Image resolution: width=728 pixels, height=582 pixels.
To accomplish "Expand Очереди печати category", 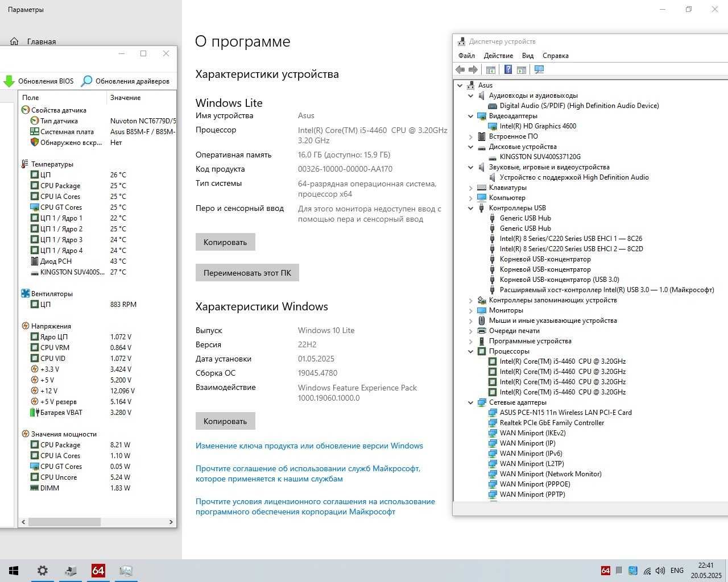I will point(470,331).
